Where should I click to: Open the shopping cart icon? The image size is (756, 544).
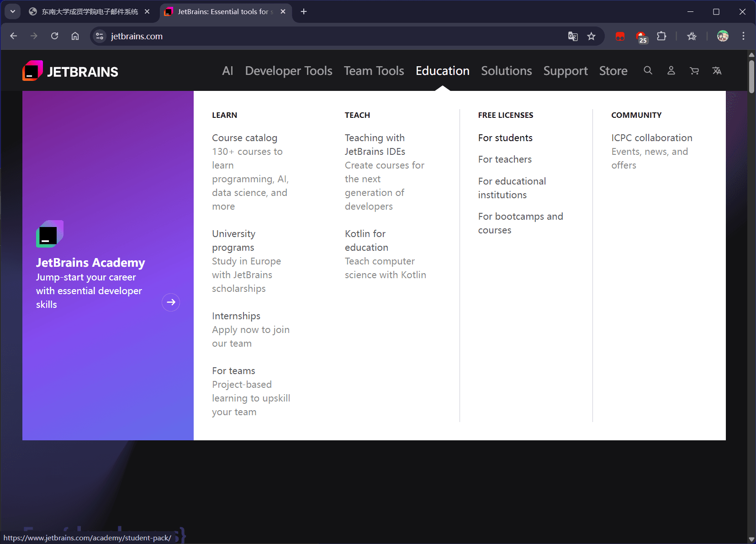[694, 71]
